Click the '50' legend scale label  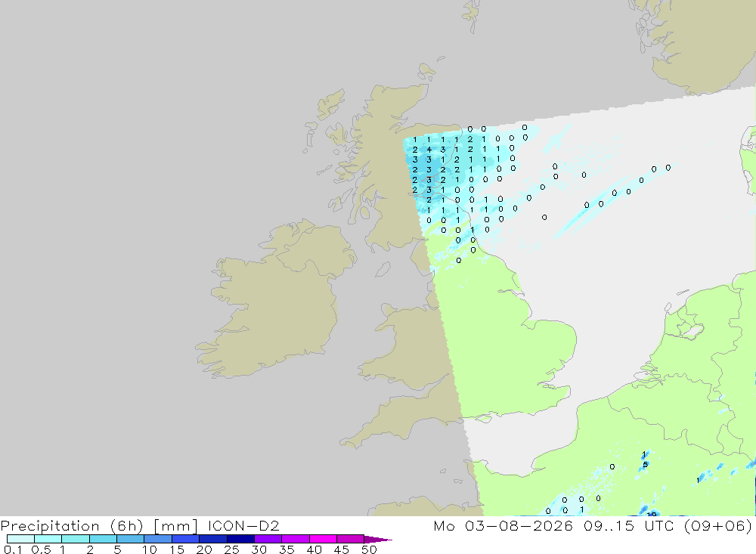point(369,549)
